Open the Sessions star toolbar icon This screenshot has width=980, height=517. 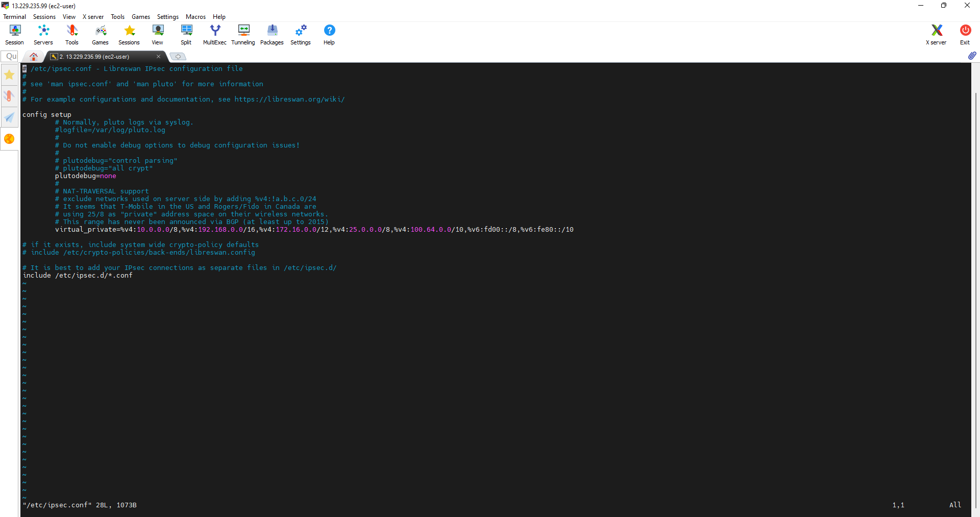tap(129, 35)
